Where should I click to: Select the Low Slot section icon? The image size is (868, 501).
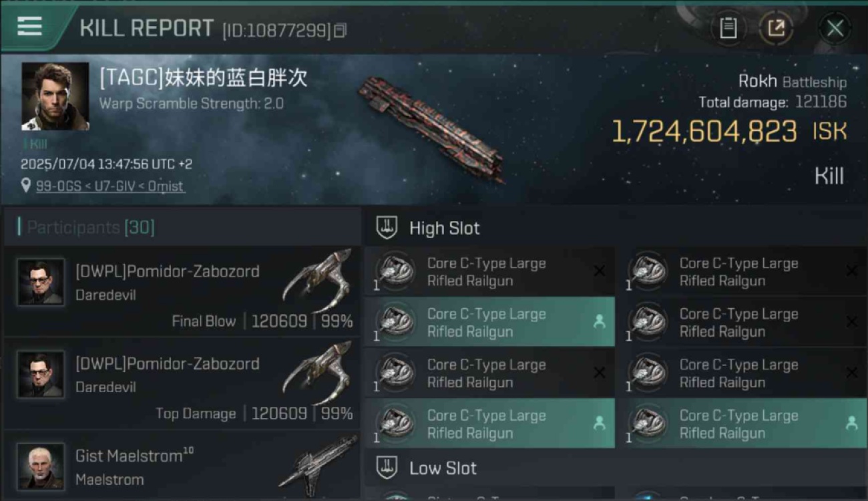(x=387, y=468)
